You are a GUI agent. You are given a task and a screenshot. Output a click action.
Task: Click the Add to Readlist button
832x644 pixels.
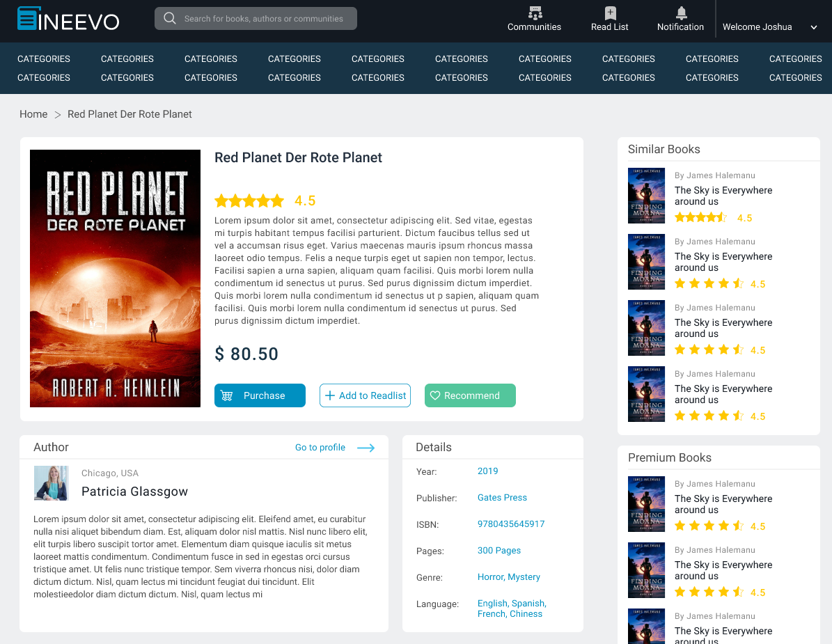(x=365, y=395)
